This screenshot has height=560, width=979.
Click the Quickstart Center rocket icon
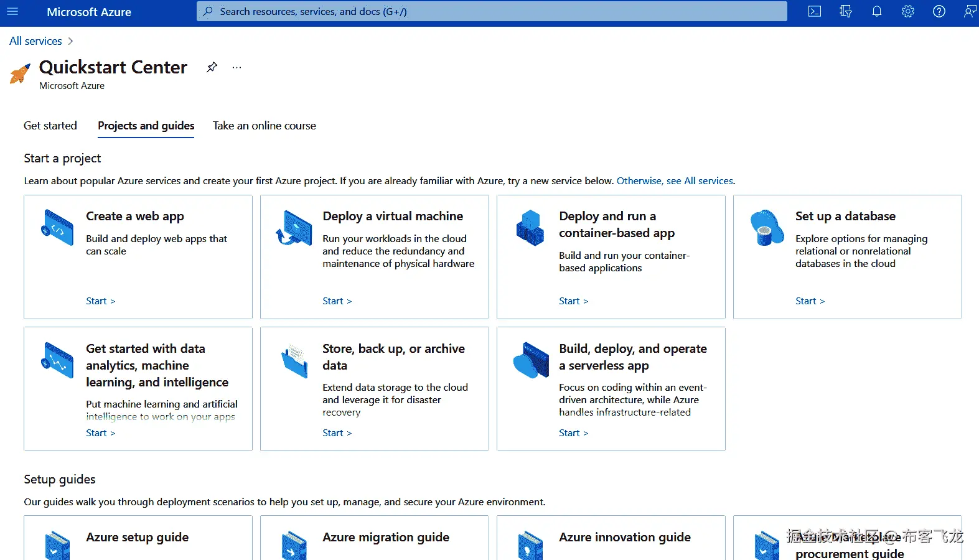click(x=20, y=74)
